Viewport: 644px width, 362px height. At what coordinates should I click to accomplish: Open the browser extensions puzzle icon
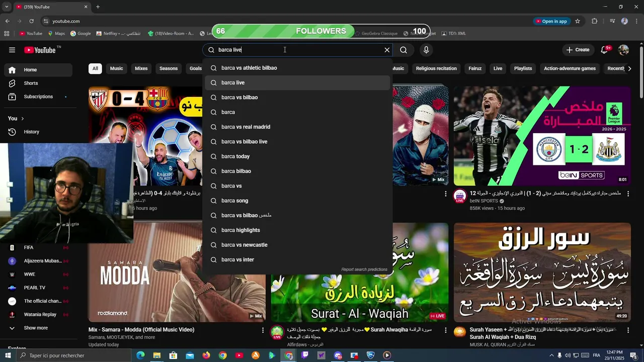595,21
